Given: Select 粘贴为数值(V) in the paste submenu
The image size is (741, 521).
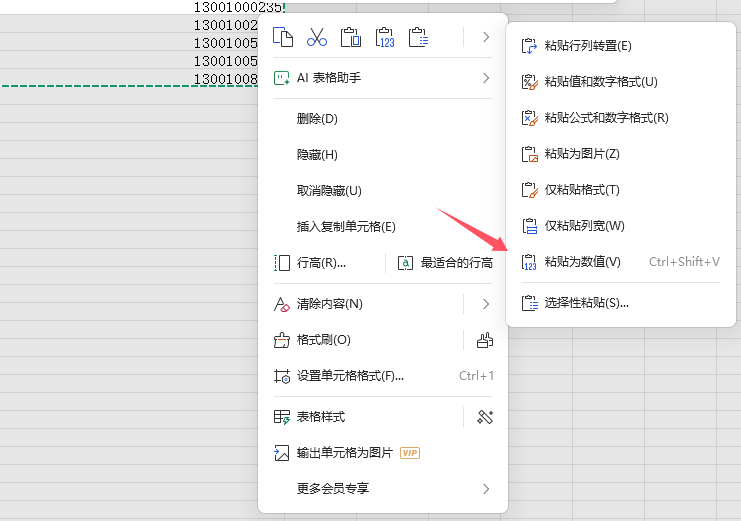Looking at the screenshot, I should click(x=582, y=262).
